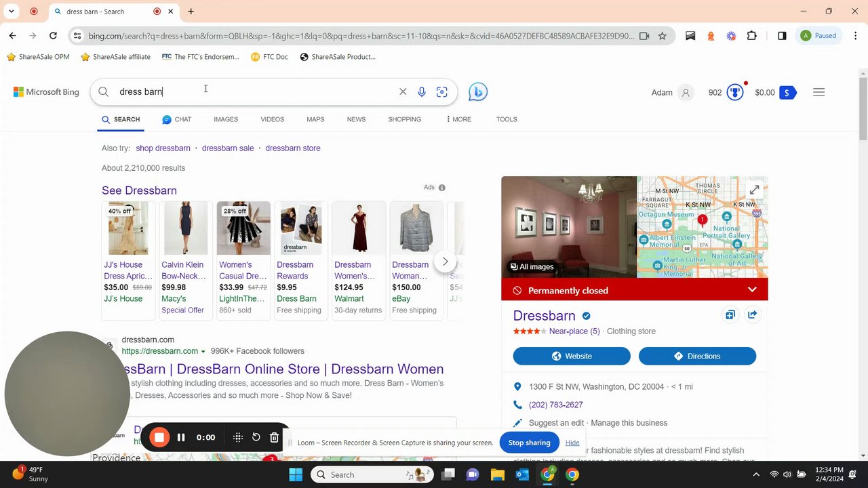Open File Explorer from taskbar

pyautogui.click(x=498, y=474)
